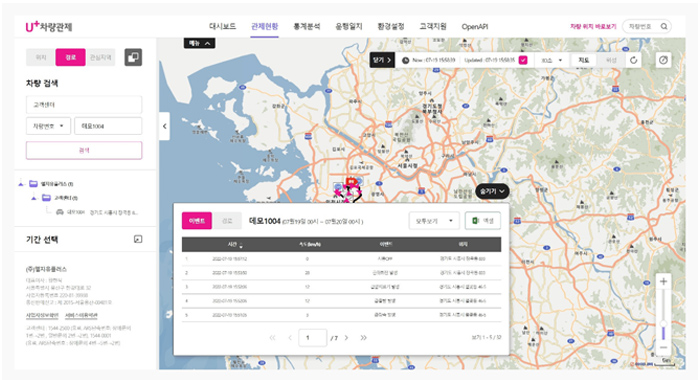Select event table row number 3

point(342,287)
